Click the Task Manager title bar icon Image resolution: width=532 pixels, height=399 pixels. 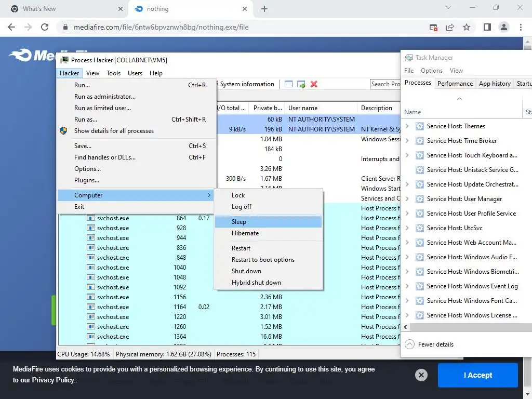tap(409, 58)
